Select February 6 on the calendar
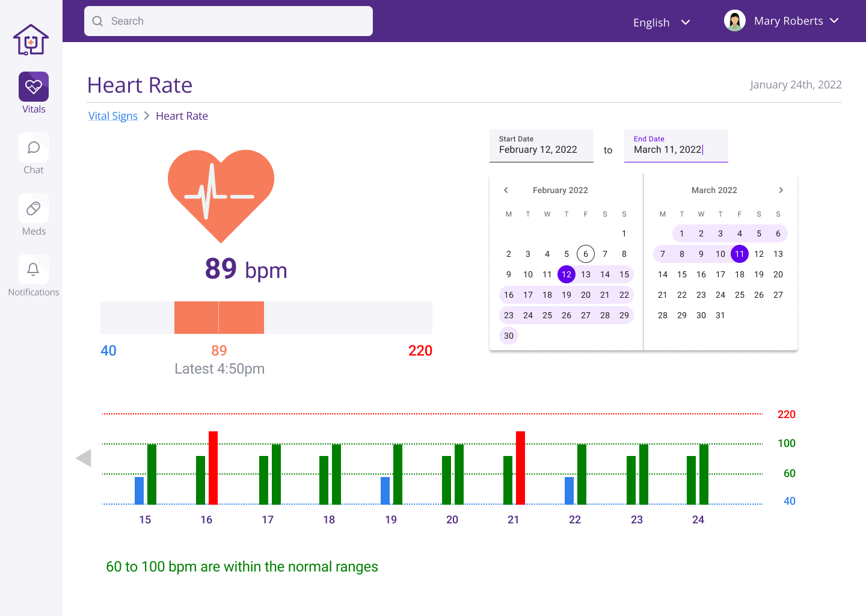The image size is (866, 616). point(585,254)
